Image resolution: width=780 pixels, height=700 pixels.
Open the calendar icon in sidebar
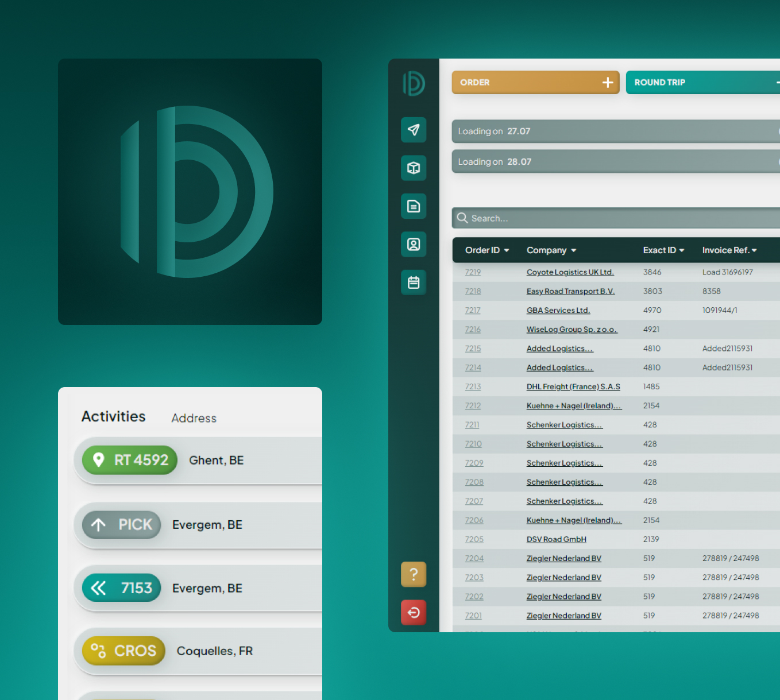(x=413, y=283)
